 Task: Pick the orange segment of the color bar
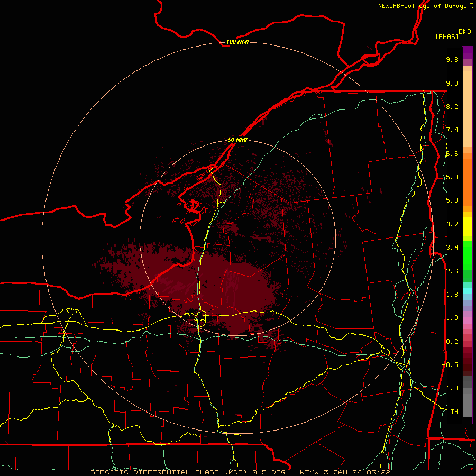(467, 182)
